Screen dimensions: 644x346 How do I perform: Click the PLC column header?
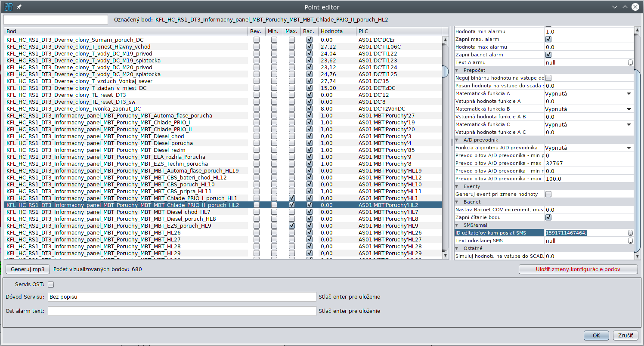coord(398,31)
